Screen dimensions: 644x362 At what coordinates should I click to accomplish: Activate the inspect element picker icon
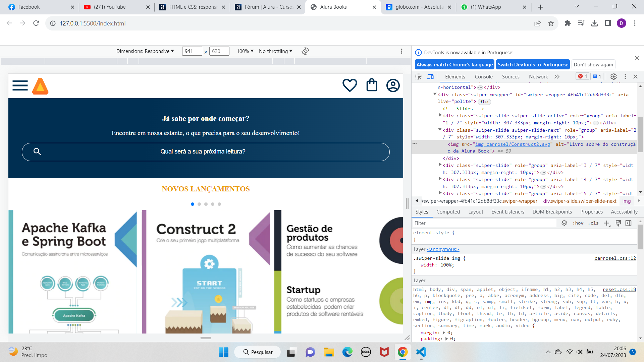coord(418,77)
